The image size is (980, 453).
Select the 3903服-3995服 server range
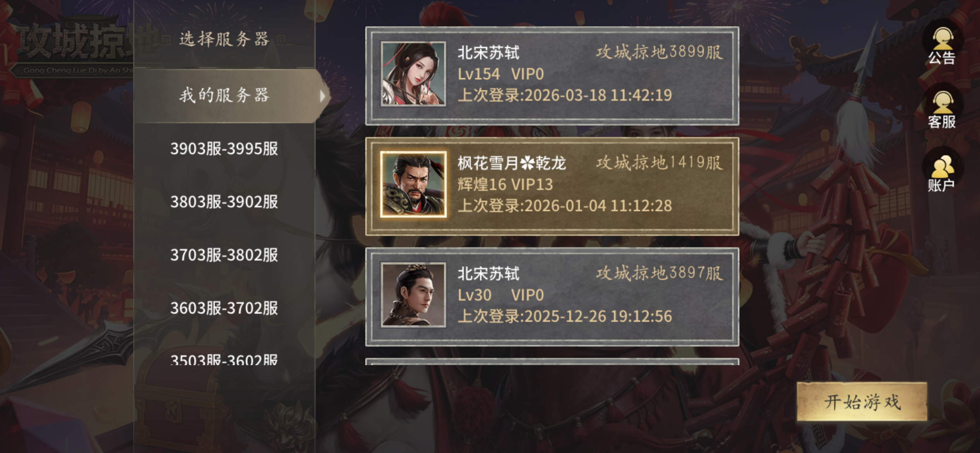tap(224, 149)
